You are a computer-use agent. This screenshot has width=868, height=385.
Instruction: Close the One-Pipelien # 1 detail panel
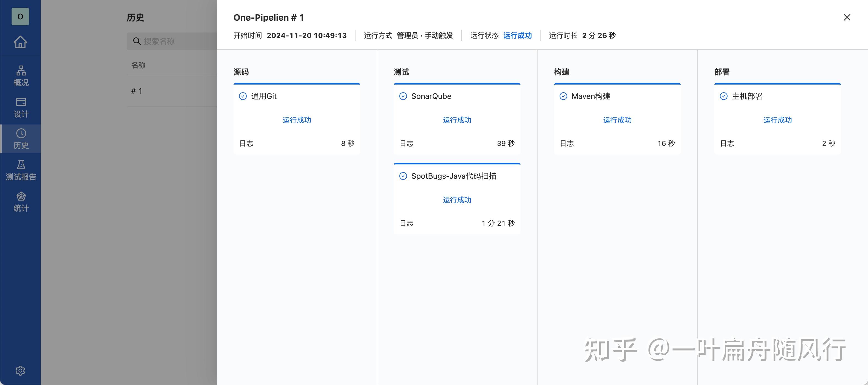(847, 17)
